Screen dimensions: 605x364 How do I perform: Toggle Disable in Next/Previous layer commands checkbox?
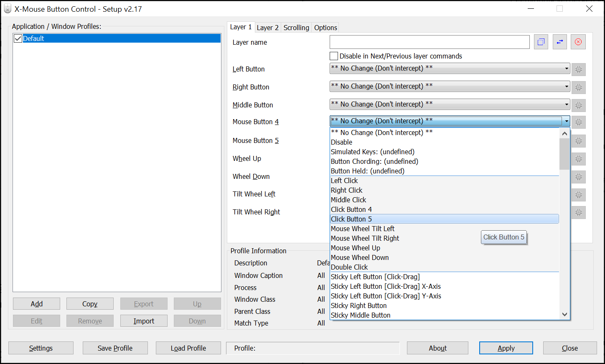click(x=334, y=56)
